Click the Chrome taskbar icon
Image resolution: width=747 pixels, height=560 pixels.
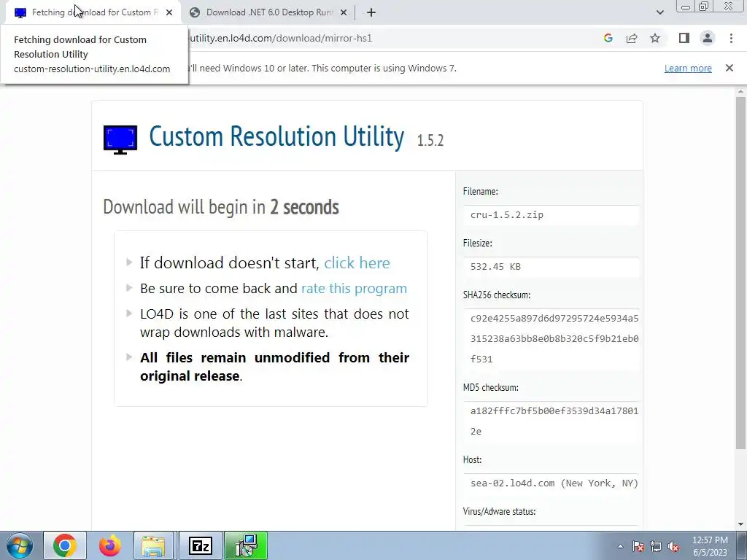(65, 545)
